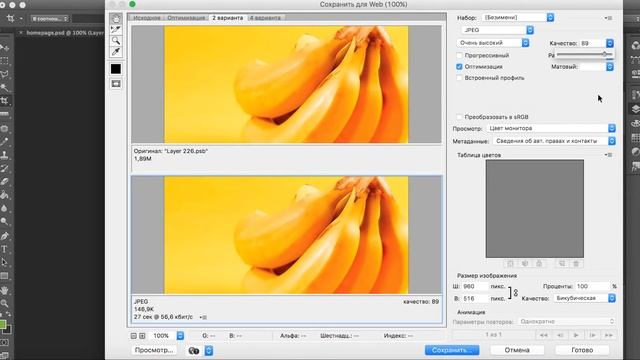This screenshot has height=360, width=640.
Task: Open the Бикубическая resampling quality dropdown
Action: tap(584, 298)
